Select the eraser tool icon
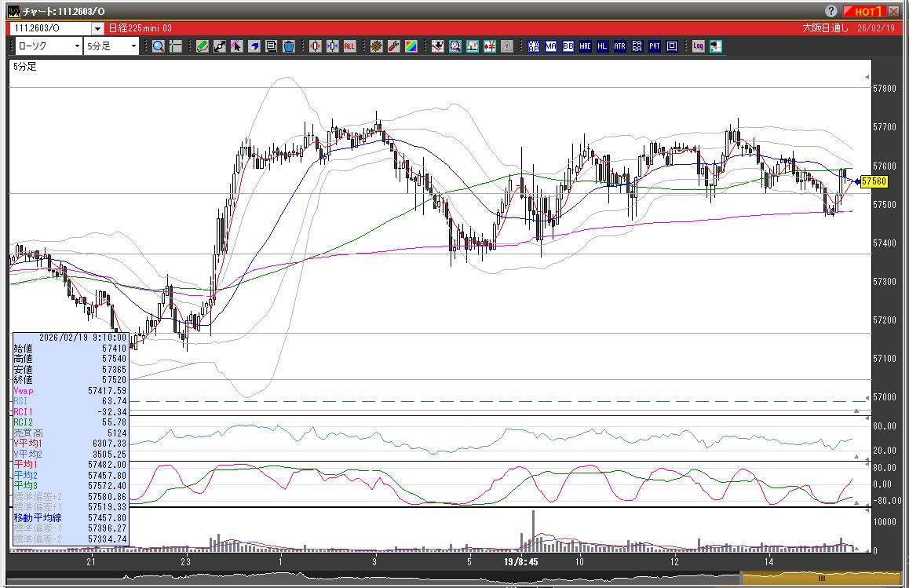909x588 pixels. coord(254,46)
